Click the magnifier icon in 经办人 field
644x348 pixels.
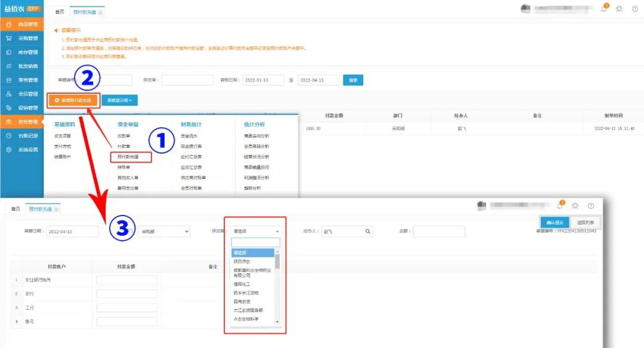pos(368,231)
